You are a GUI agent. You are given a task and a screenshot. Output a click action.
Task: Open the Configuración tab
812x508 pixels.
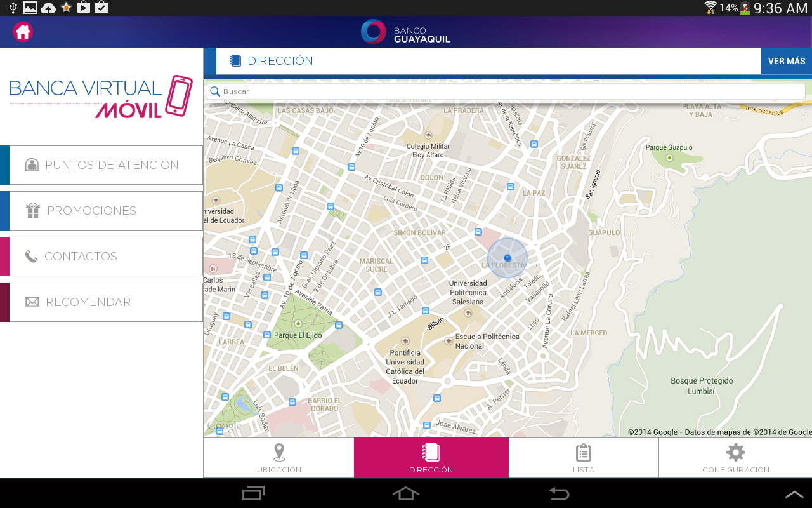736,458
